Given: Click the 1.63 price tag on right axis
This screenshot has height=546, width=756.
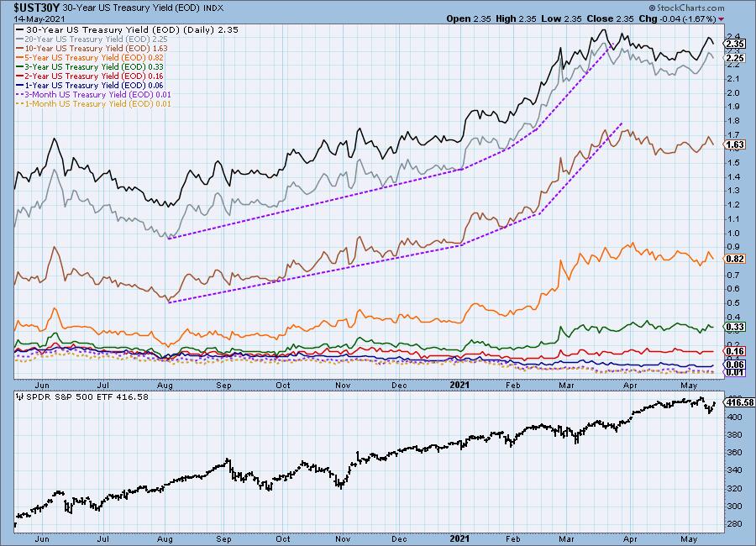Looking at the screenshot, I should point(735,144).
